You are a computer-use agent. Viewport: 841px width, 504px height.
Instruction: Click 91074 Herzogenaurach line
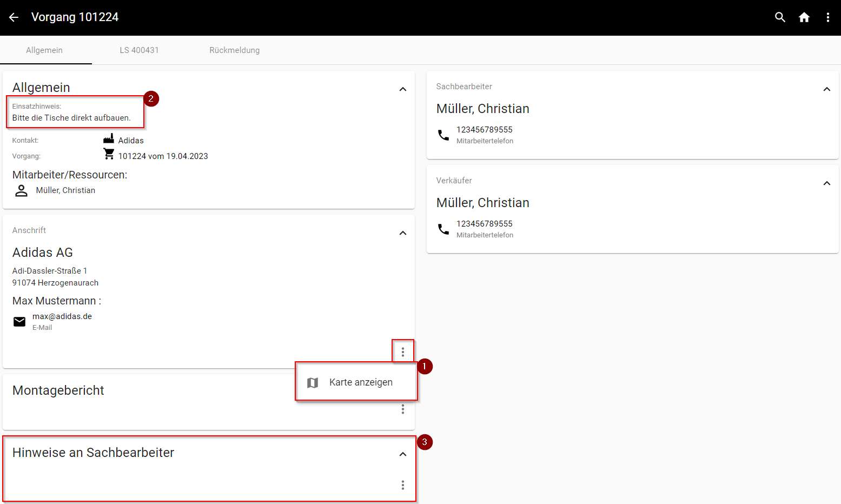[x=56, y=283]
